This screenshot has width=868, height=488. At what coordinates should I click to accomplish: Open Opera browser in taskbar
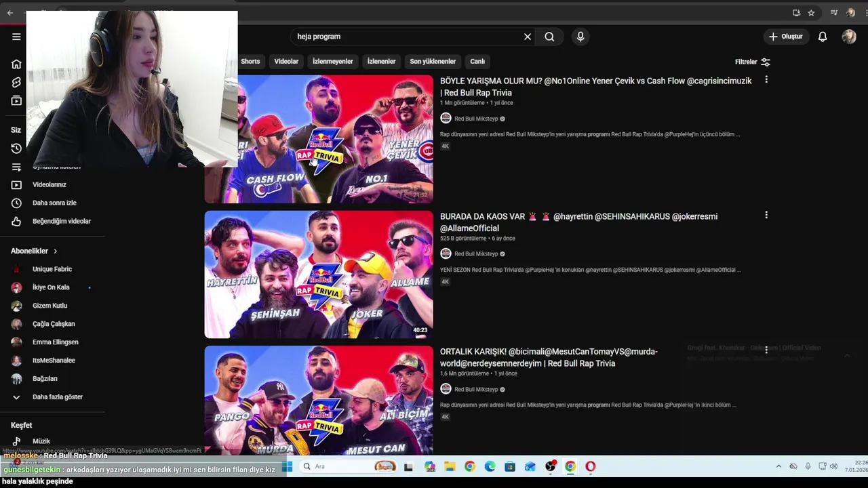click(591, 466)
